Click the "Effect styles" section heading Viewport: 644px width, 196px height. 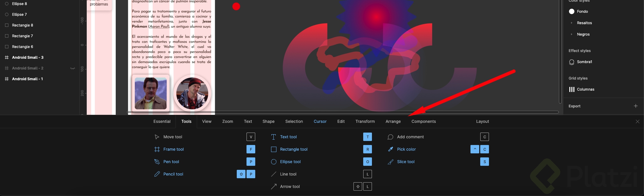coord(579,51)
